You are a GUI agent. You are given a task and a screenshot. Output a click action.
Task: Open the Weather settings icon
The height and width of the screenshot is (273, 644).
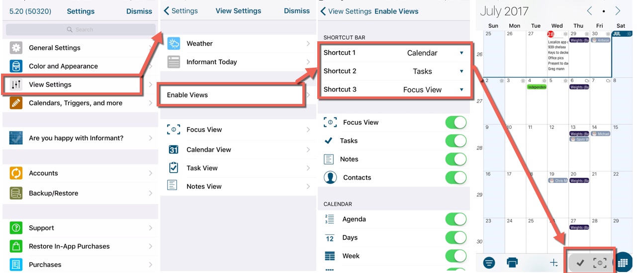point(174,44)
